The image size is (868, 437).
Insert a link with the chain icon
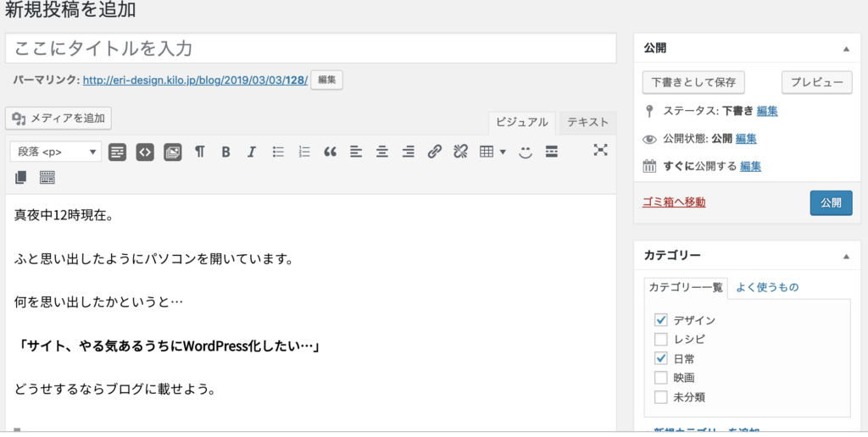pyautogui.click(x=434, y=152)
